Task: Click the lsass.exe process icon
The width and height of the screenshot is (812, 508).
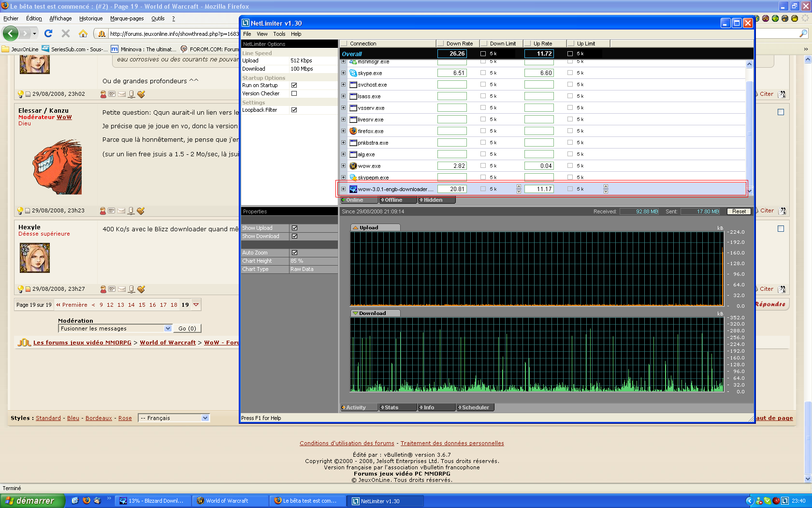Action: 353,96
